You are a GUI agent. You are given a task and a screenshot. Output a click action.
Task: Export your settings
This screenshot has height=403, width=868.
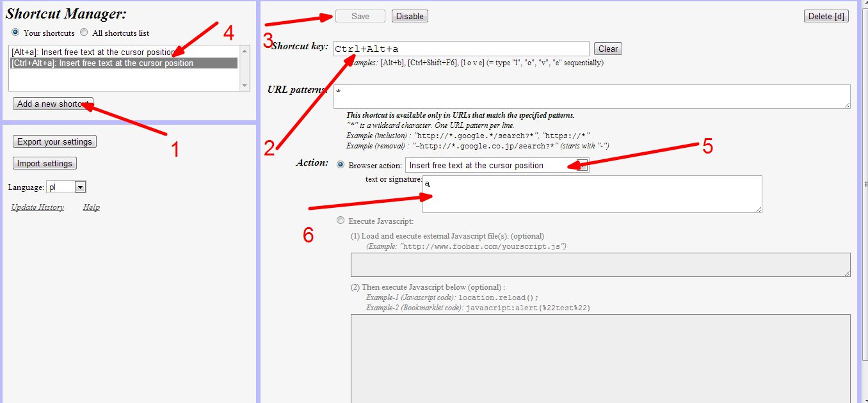coord(54,142)
